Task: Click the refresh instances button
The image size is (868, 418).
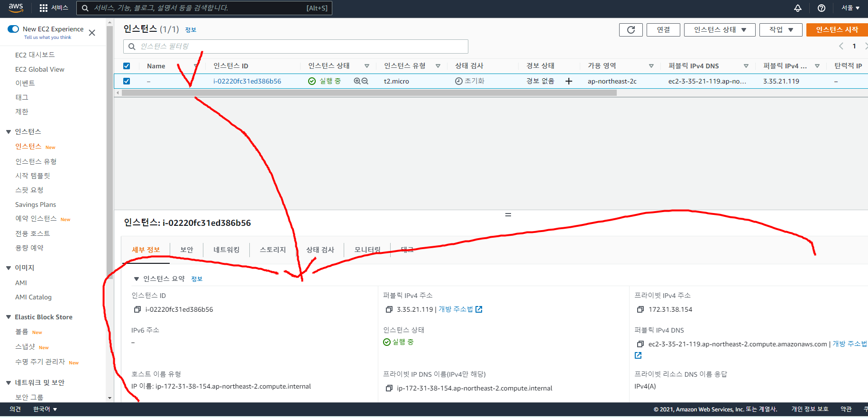Action: tap(631, 30)
